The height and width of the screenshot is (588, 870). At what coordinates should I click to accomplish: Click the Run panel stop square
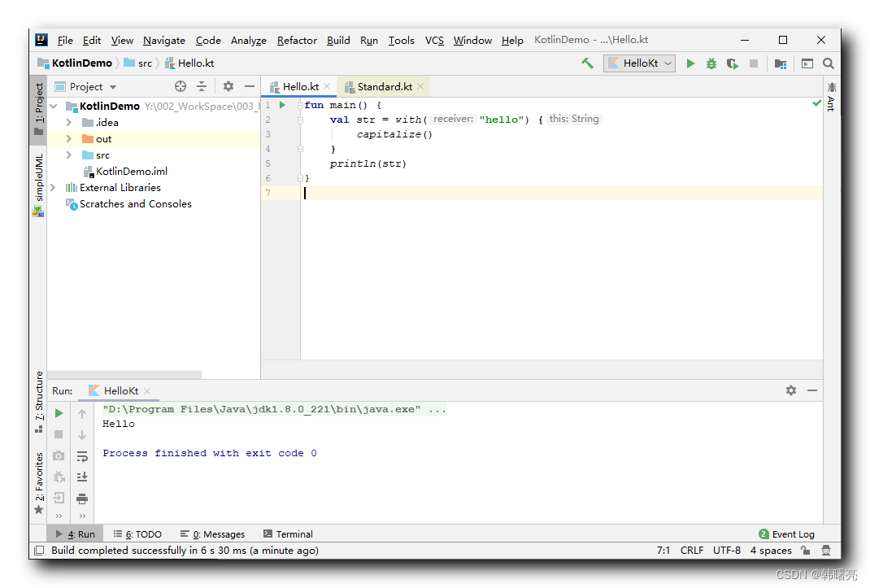click(x=59, y=434)
